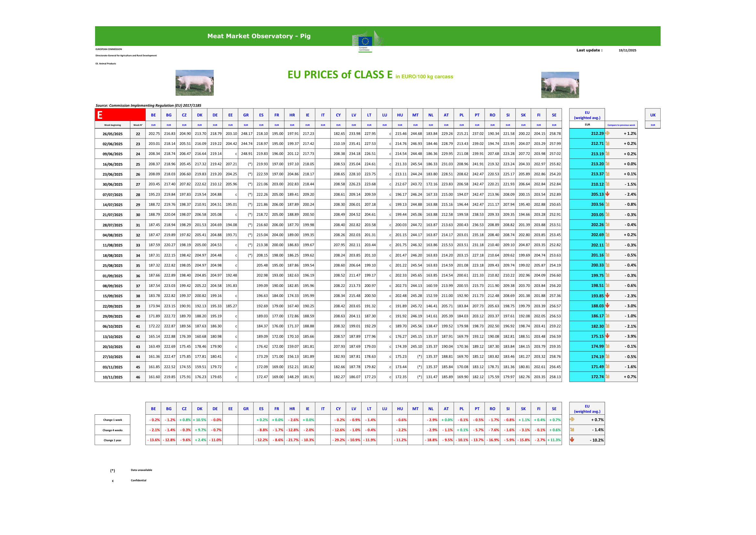Click 'Compare to previous week' header
The width and height of the screenshot is (756, 535).
[x=621, y=125]
